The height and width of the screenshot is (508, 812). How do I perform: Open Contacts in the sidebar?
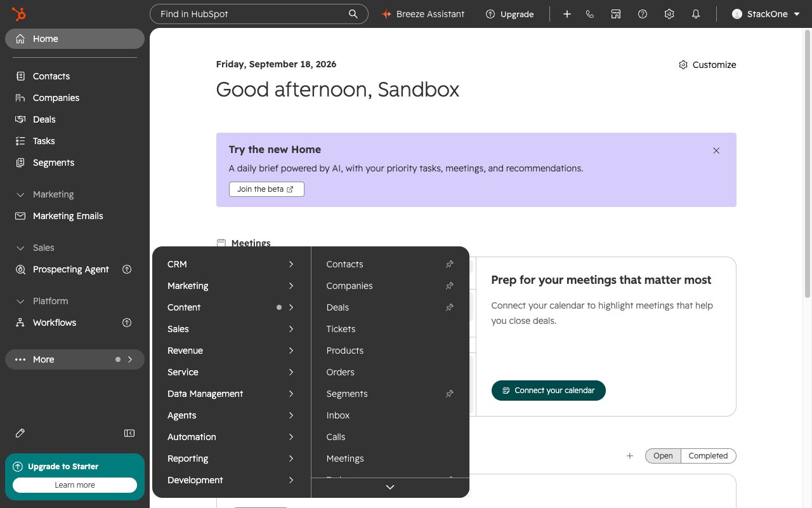(x=75, y=76)
